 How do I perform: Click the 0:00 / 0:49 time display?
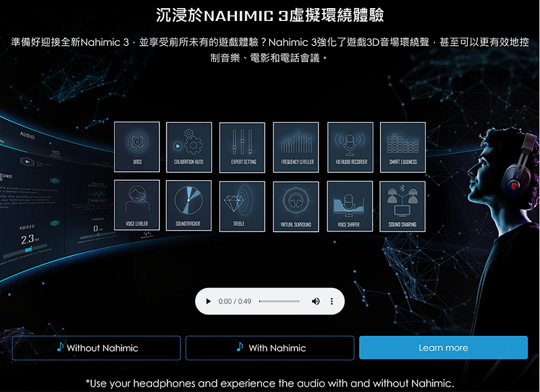click(x=235, y=302)
